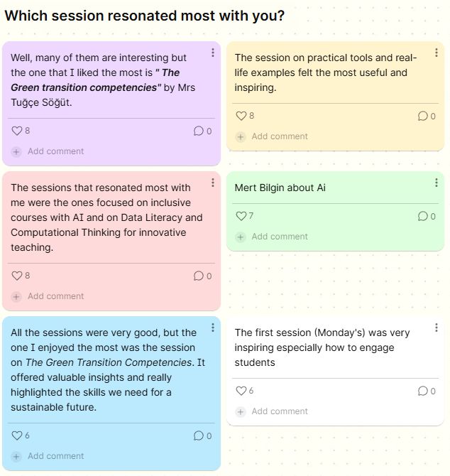Open more options on pink post
The width and height of the screenshot is (450, 476).
click(x=213, y=183)
